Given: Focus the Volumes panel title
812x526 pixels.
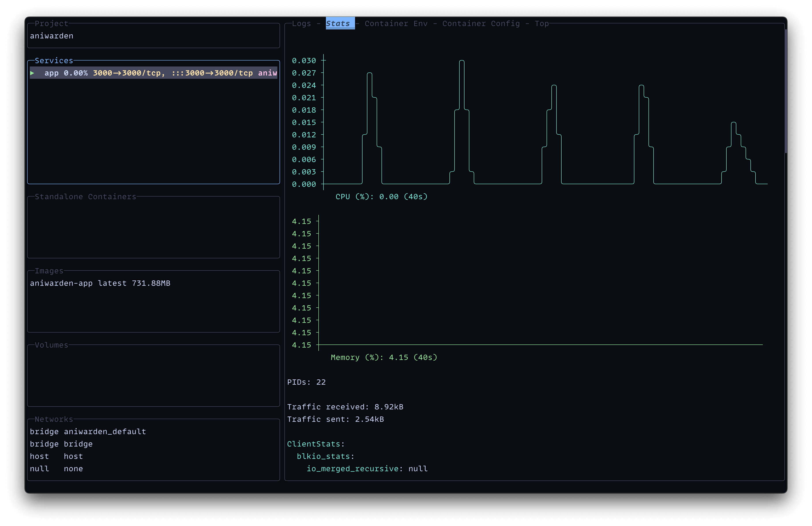Looking at the screenshot, I should click(x=51, y=345).
